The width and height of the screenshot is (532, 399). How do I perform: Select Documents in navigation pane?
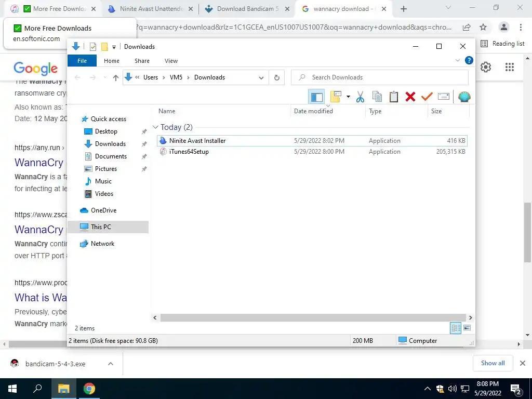[111, 156]
